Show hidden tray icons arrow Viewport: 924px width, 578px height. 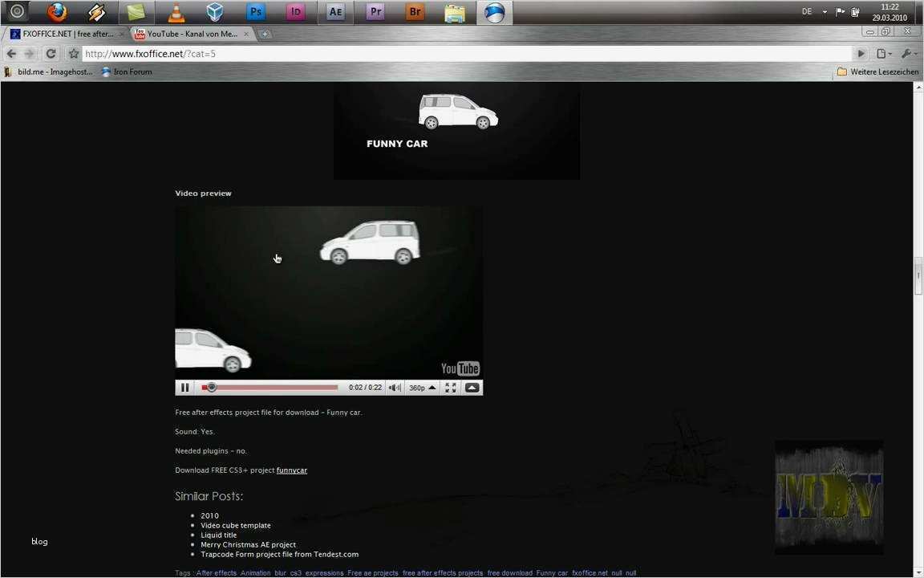point(825,11)
